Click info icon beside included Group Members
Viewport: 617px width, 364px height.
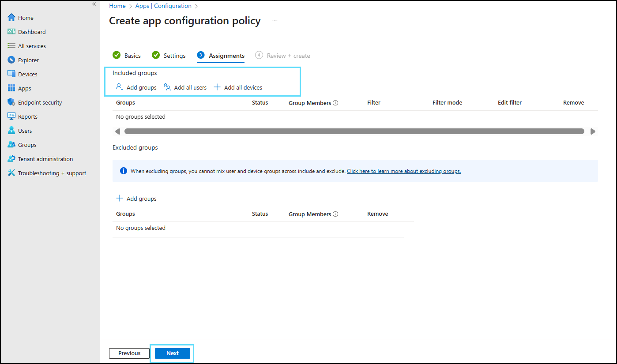335,103
